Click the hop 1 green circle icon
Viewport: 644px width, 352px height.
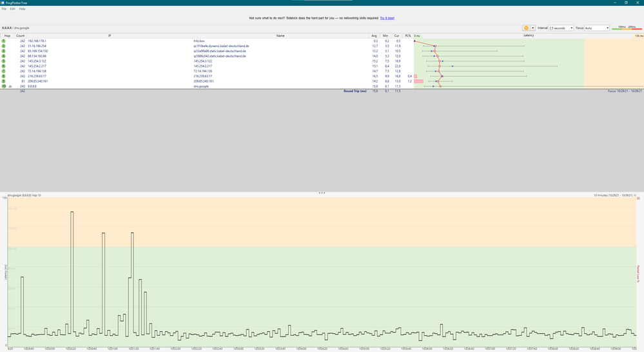[4, 41]
